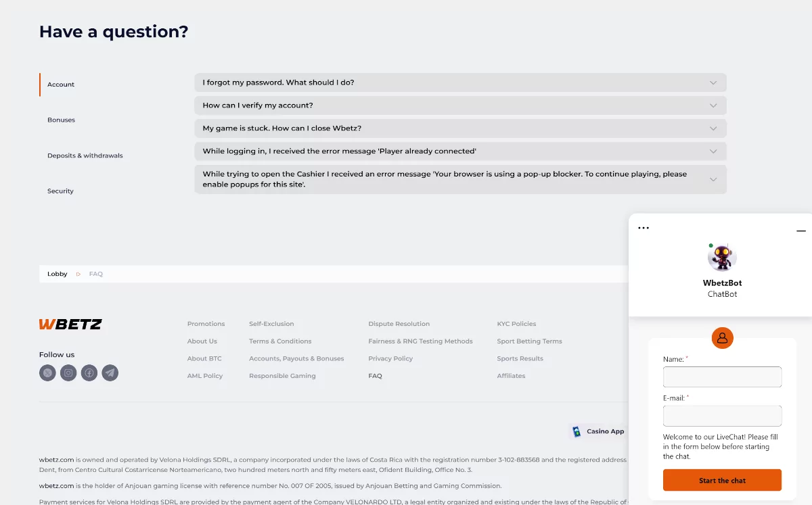Open the Terms & Conditions link
Screen dimensions: 812x505
point(280,341)
